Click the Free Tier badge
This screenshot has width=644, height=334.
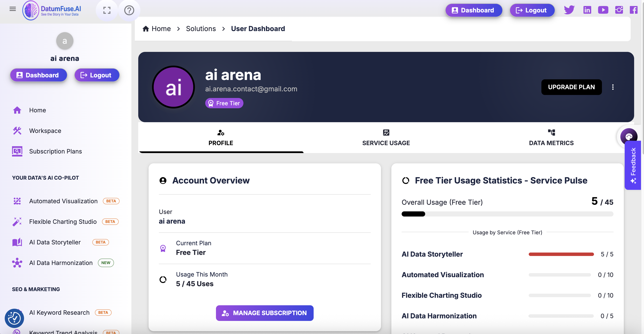pyautogui.click(x=224, y=103)
